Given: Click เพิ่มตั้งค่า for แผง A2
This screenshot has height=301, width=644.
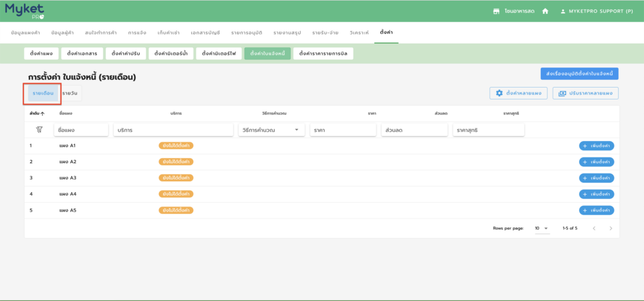Looking at the screenshot, I should pyautogui.click(x=597, y=162).
